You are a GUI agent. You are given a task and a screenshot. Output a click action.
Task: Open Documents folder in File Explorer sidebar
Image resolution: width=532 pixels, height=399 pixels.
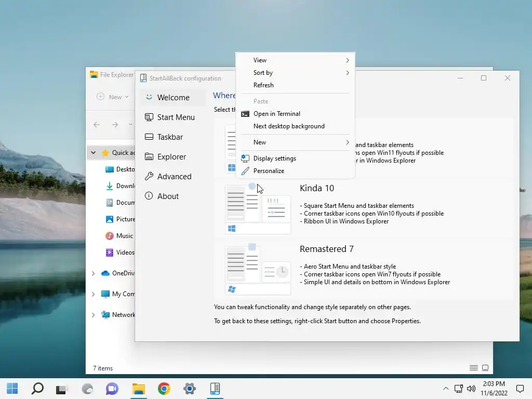tap(121, 203)
